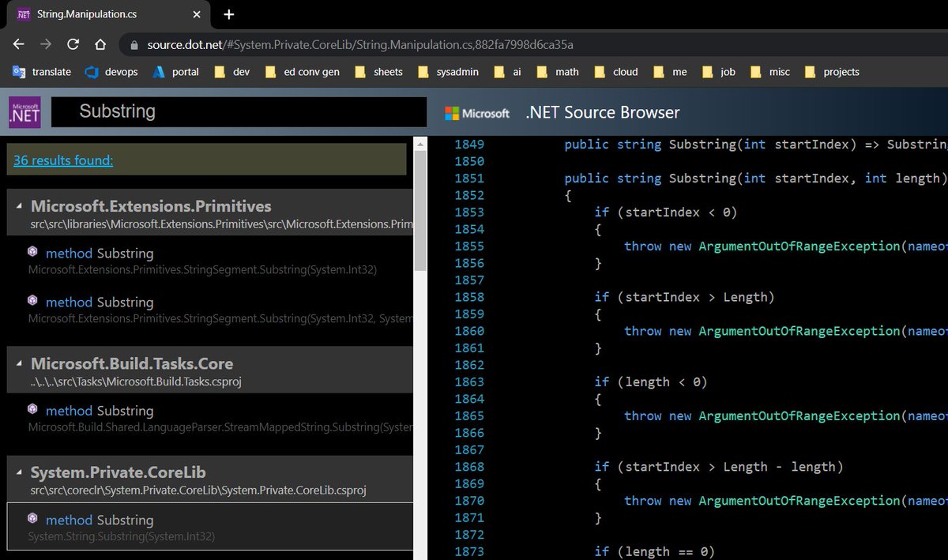The height and width of the screenshot is (560, 948).
Task: Open the System.String.Substring(System.Int32) result
Action: (209, 527)
